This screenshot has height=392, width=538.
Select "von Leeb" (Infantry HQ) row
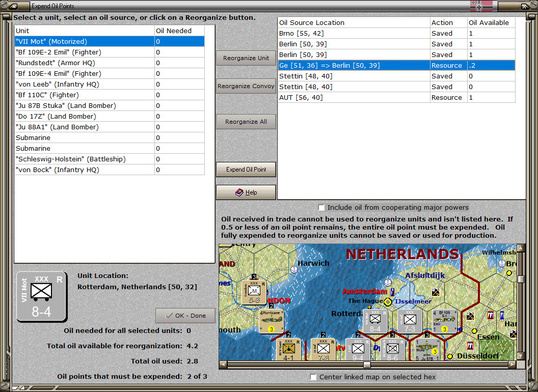110,84
